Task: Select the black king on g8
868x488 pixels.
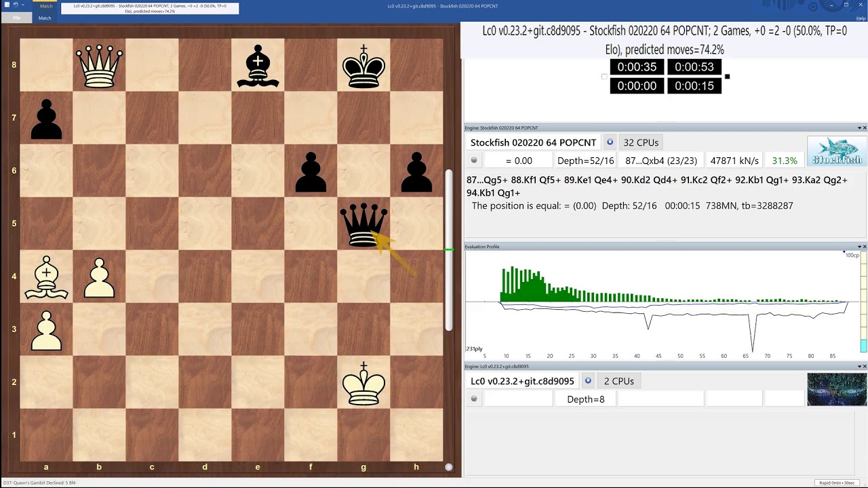Action: point(363,66)
